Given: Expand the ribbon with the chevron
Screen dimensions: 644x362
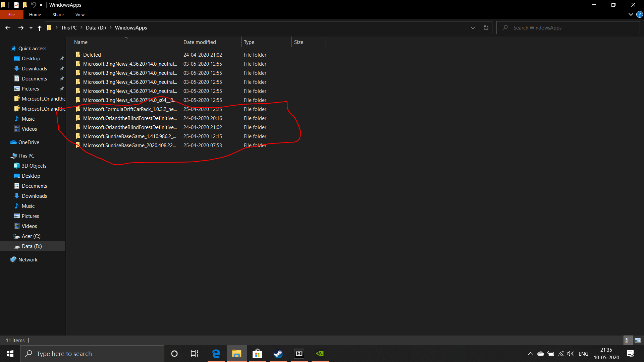Looking at the screenshot, I should point(631,14).
